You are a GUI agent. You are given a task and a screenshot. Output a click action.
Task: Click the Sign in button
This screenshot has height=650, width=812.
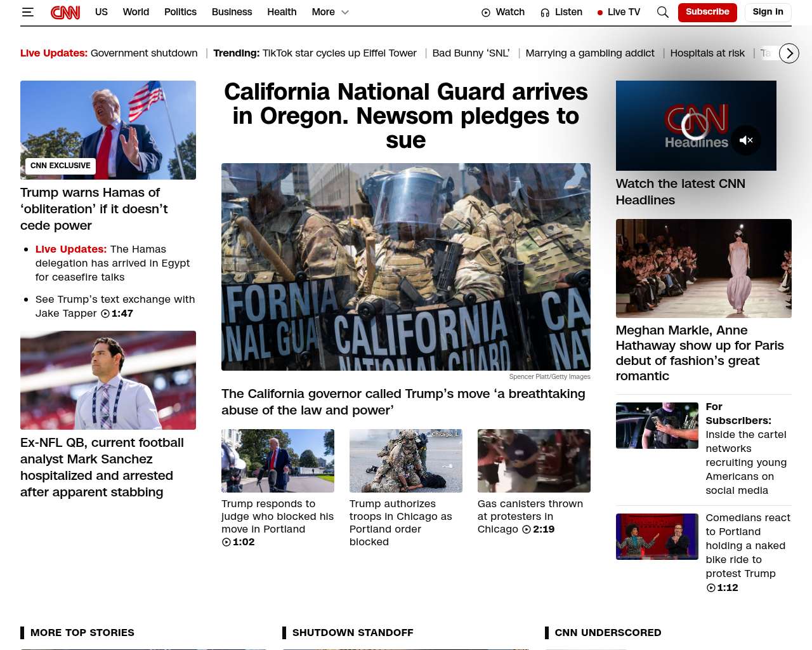click(768, 12)
